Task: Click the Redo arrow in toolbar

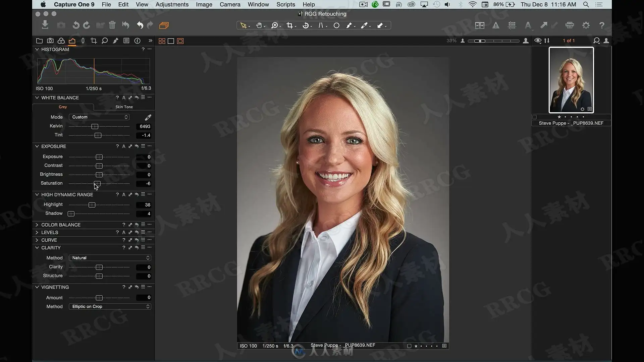Action: [150, 25]
